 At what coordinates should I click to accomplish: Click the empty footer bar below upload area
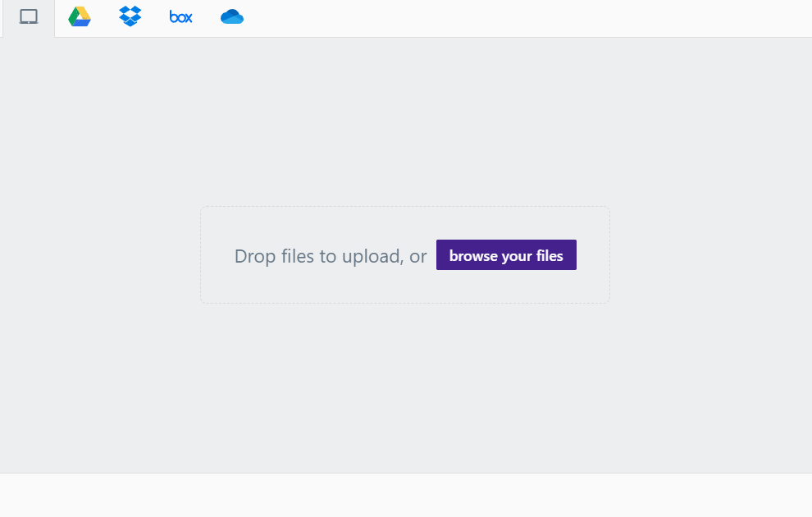pyautogui.click(x=406, y=495)
